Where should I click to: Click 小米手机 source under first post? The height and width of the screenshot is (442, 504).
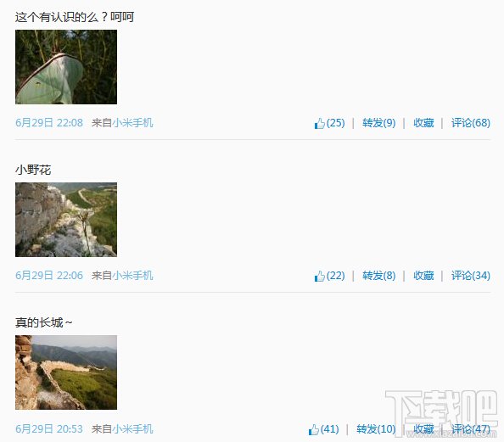pyautogui.click(x=132, y=123)
